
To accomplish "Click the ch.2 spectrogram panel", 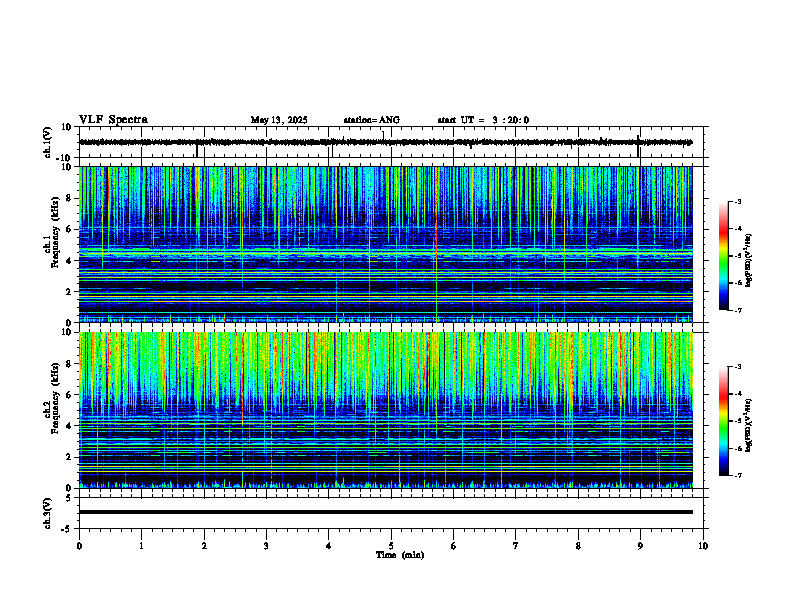I will (x=386, y=410).
